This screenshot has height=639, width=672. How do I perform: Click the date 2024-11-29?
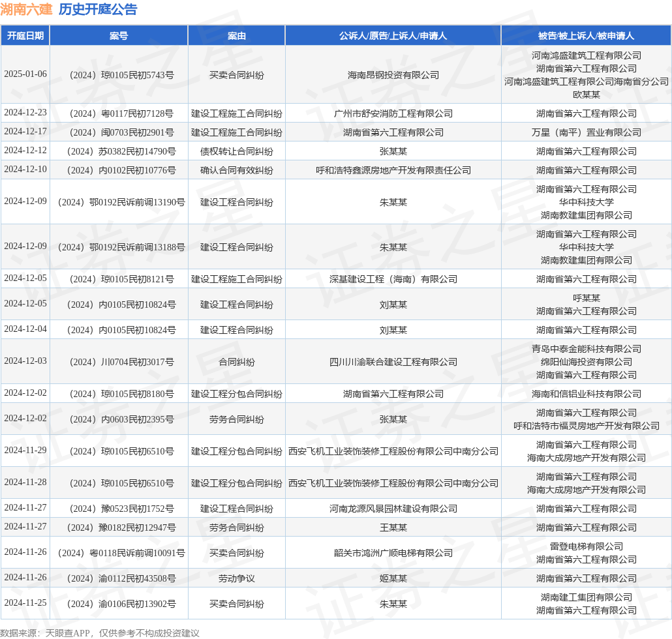coord(25,450)
